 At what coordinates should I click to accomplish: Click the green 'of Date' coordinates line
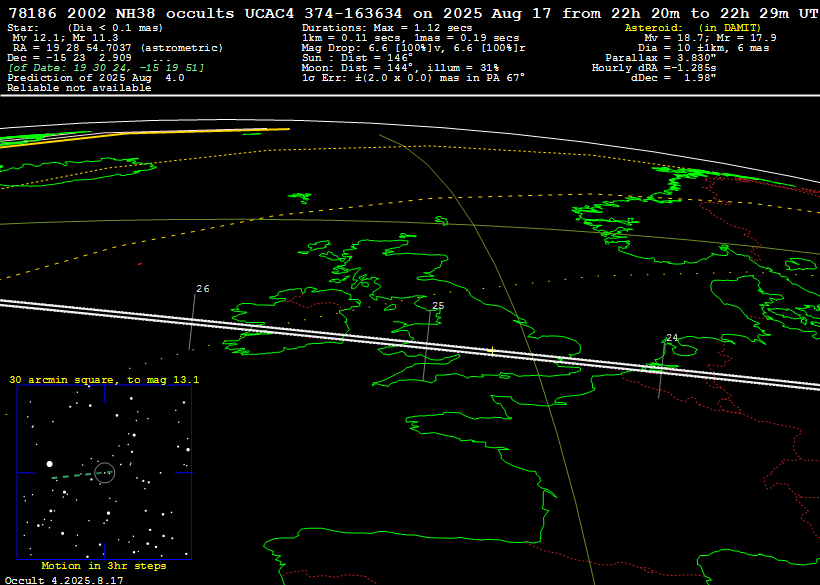coord(106,67)
